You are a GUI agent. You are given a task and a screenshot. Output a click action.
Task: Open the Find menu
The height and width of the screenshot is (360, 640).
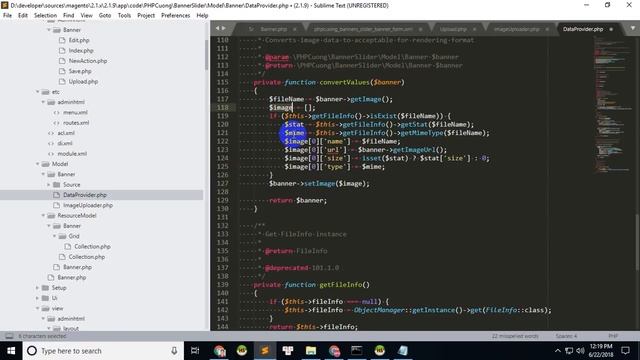pos(69,15)
